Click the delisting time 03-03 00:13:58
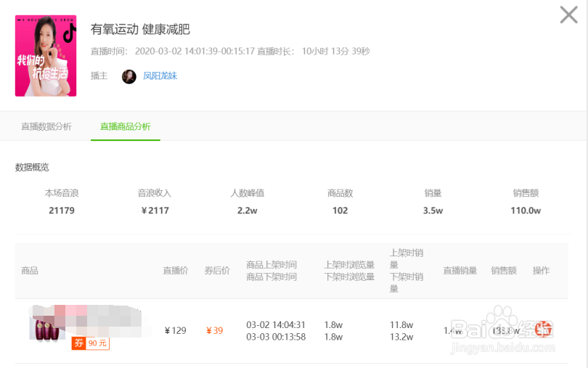 tap(276, 337)
